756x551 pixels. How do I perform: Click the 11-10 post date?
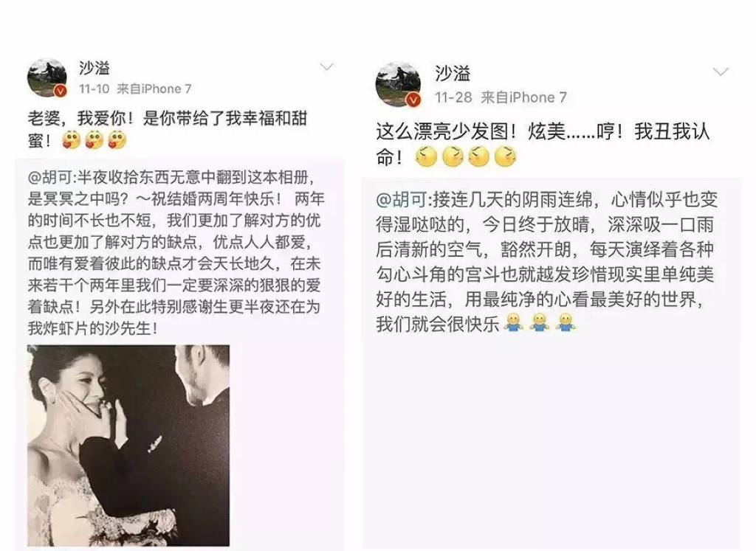point(94,89)
